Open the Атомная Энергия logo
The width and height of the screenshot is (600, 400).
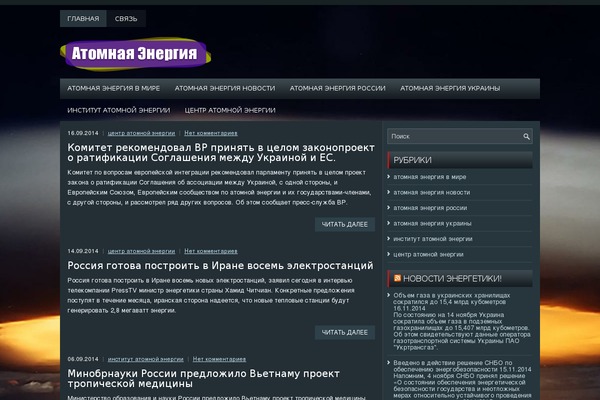[x=135, y=54]
